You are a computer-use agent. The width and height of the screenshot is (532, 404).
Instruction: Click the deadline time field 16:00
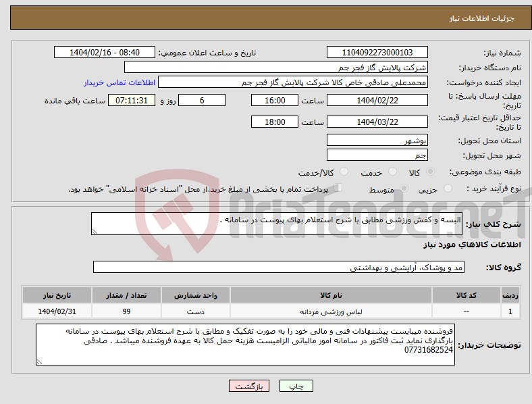(x=275, y=101)
